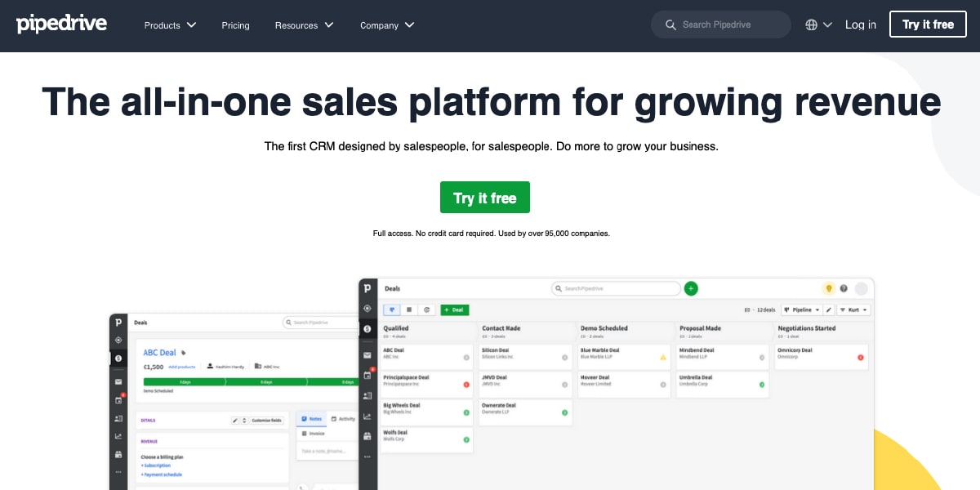Expand the Products menu
The width and height of the screenshot is (980, 490).
click(x=170, y=25)
